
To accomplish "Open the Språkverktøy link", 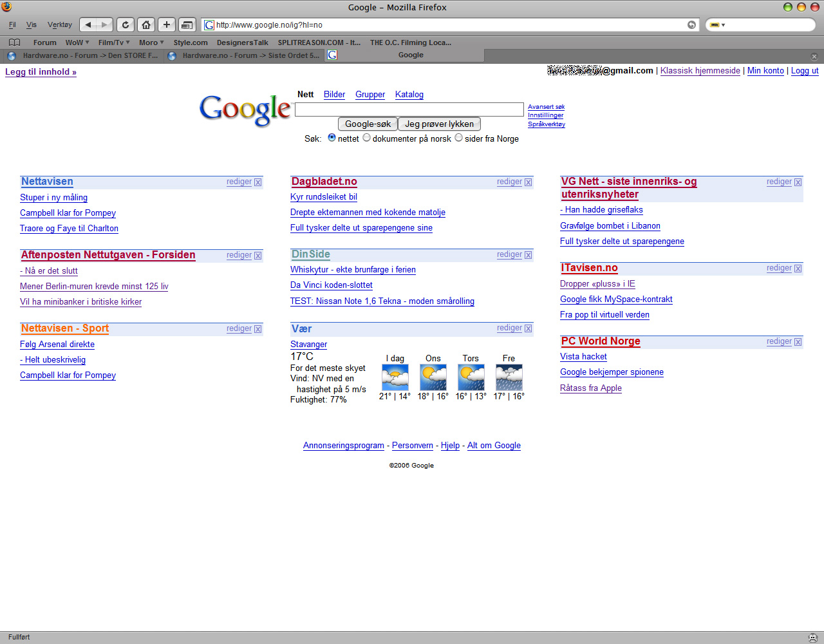I will tap(547, 124).
